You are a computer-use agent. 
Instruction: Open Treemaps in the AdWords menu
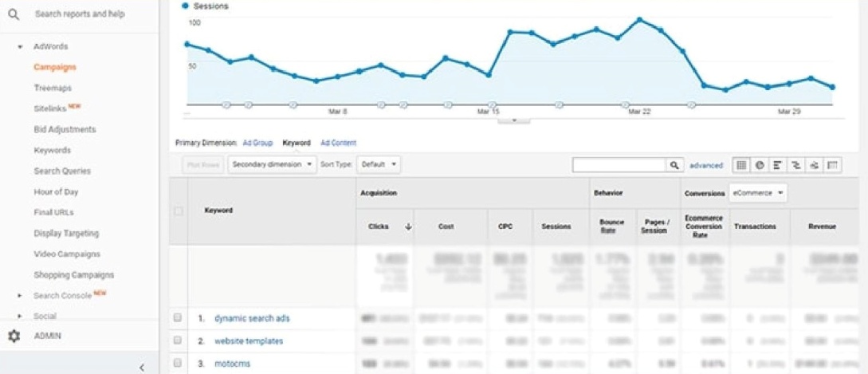pos(53,88)
